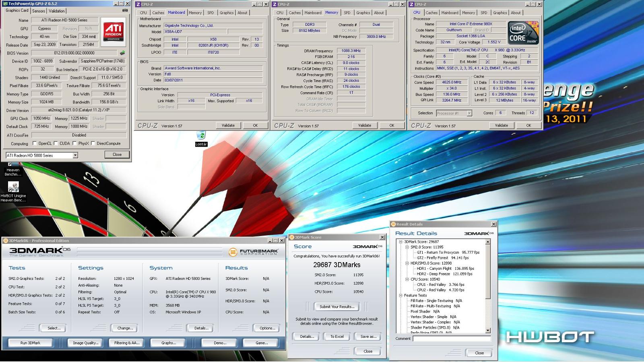The width and height of the screenshot is (644, 362).
Task: Click Details button in 3DMark Score window
Action: click(307, 337)
